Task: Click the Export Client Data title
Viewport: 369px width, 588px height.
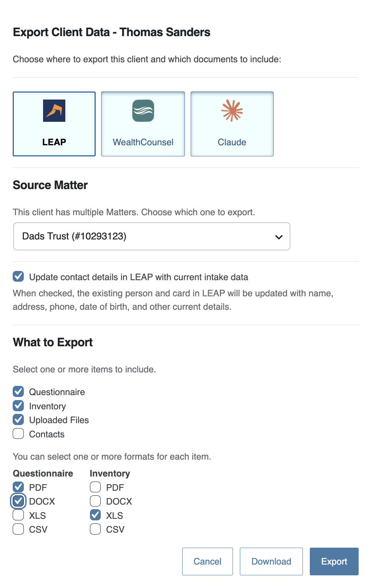Action: pyautogui.click(x=111, y=32)
